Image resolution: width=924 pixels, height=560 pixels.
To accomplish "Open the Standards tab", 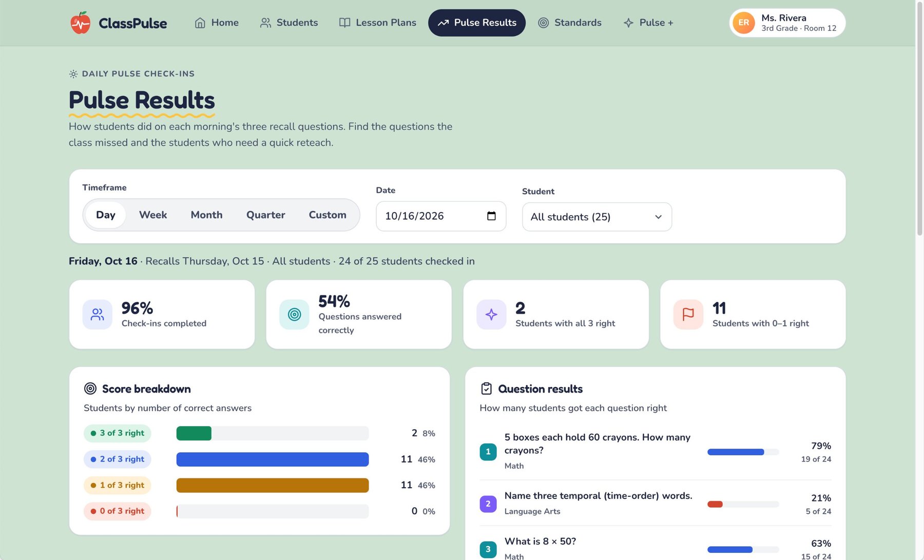I will pos(570,23).
